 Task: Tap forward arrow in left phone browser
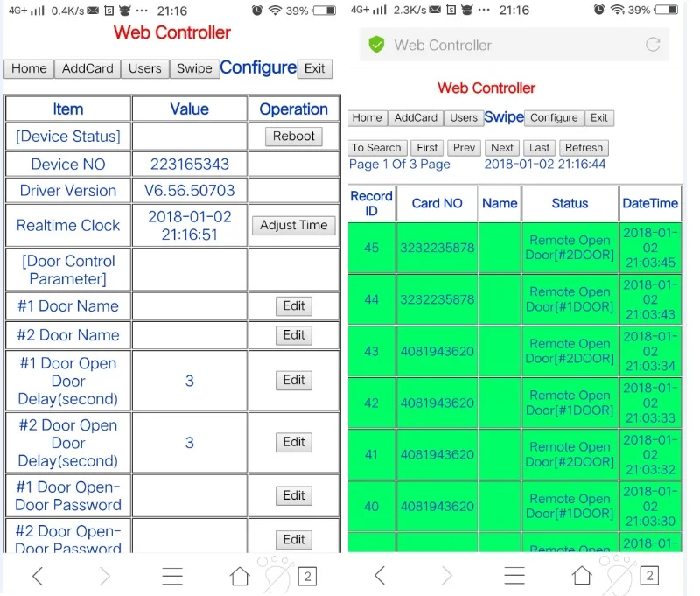point(105,576)
